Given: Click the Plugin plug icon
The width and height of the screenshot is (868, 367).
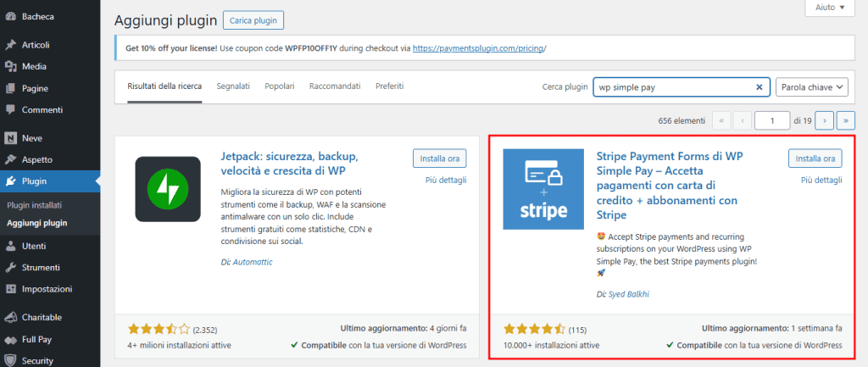Looking at the screenshot, I should click(x=10, y=181).
